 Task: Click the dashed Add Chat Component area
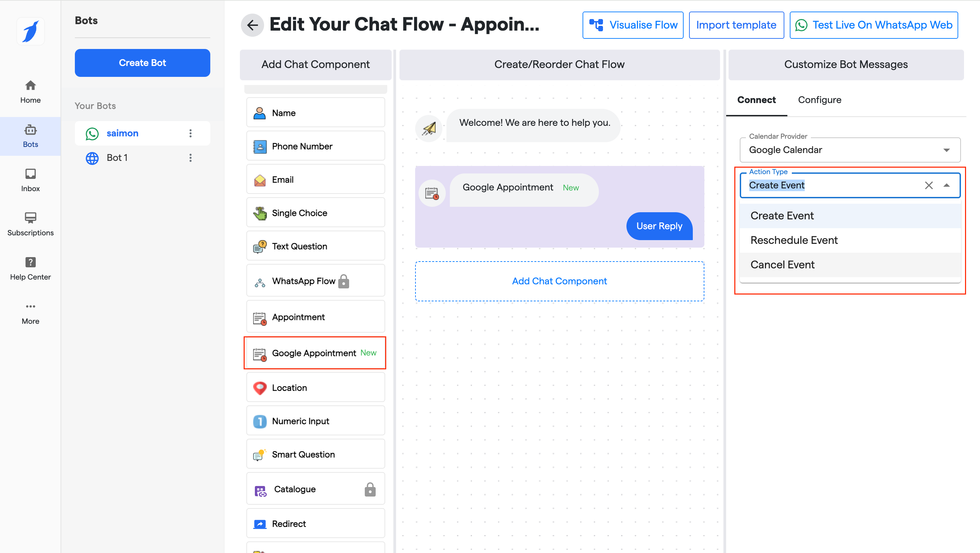click(559, 281)
